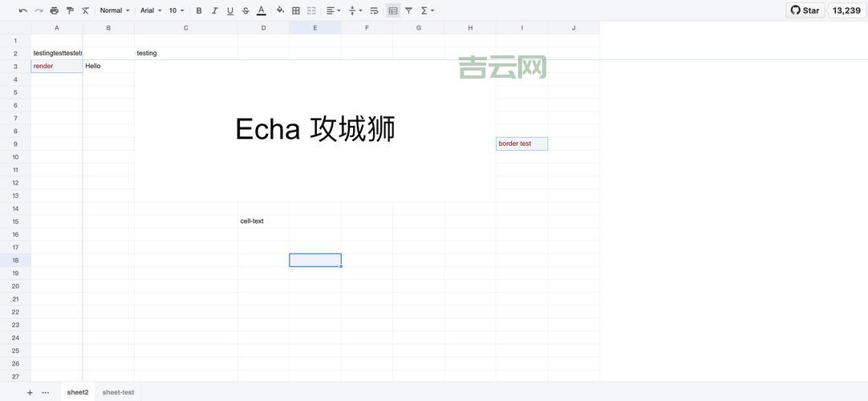Switch to the sheet2 tab
The height and width of the screenshot is (401, 868).
pyautogui.click(x=78, y=392)
